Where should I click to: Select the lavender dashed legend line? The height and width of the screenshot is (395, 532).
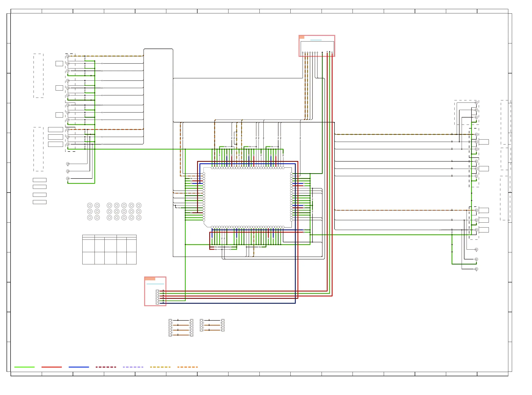(133, 367)
